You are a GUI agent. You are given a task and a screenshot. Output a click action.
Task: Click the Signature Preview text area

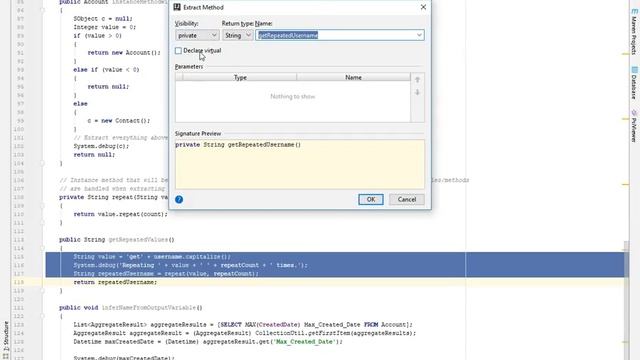pos(300,164)
